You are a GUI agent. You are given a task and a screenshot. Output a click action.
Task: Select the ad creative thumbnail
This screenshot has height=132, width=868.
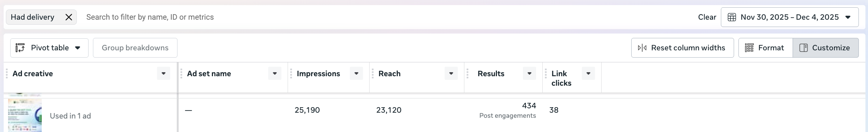(x=25, y=115)
